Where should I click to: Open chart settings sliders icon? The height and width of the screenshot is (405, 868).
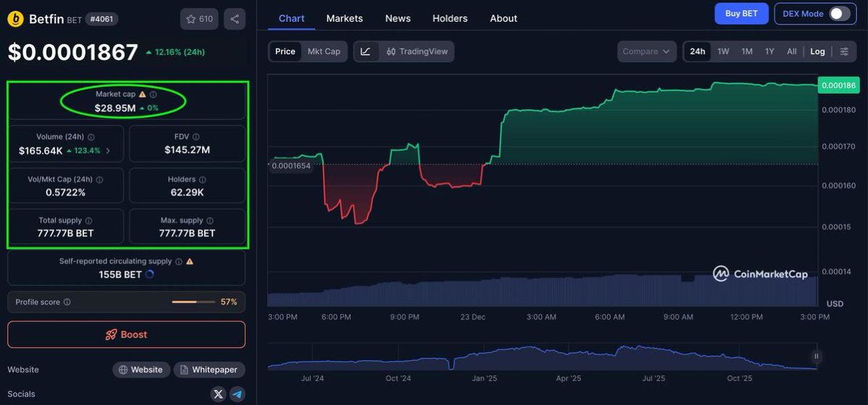coord(844,51)
